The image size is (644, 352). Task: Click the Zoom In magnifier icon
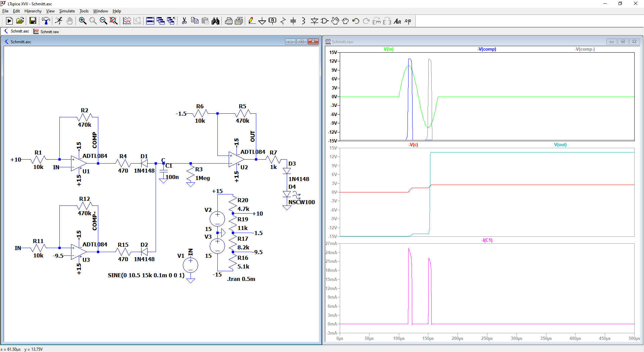(83, 21)
